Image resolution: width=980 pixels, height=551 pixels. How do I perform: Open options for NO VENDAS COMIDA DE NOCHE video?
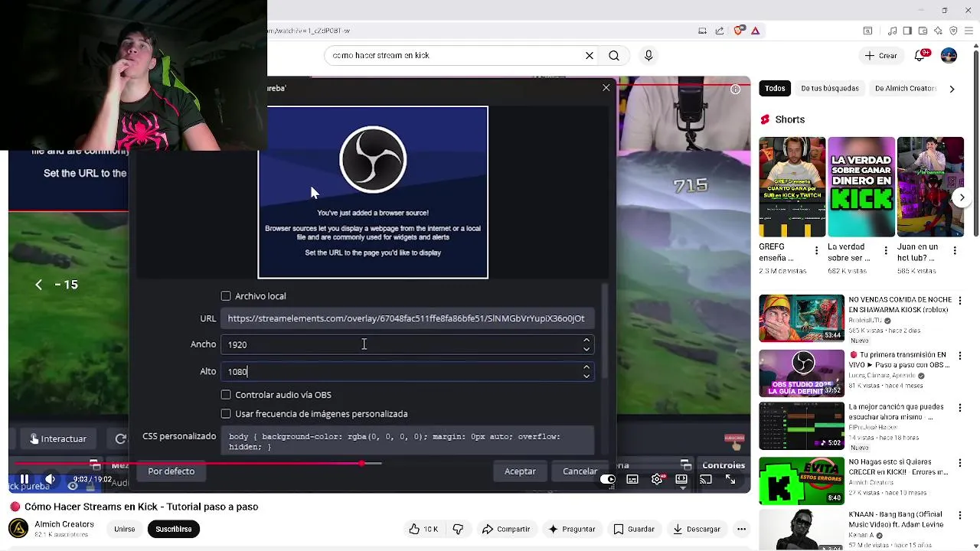click(x=960, y=302)
